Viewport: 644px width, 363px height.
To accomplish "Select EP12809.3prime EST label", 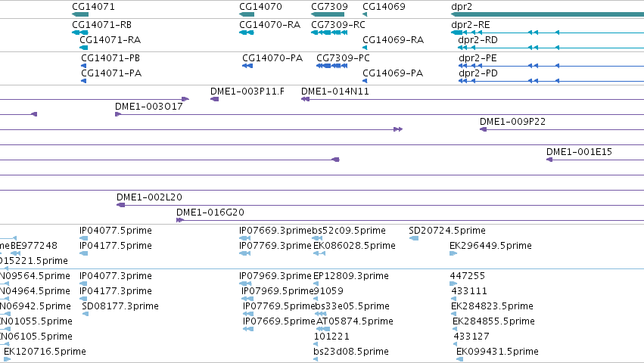I will (x=350, y=276).
